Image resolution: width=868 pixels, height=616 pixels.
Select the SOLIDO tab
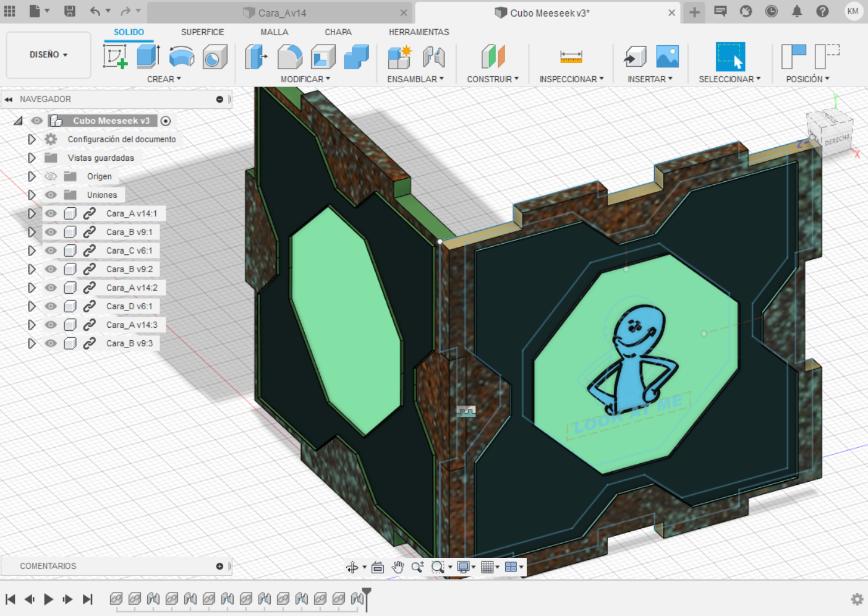pos(129,32)
